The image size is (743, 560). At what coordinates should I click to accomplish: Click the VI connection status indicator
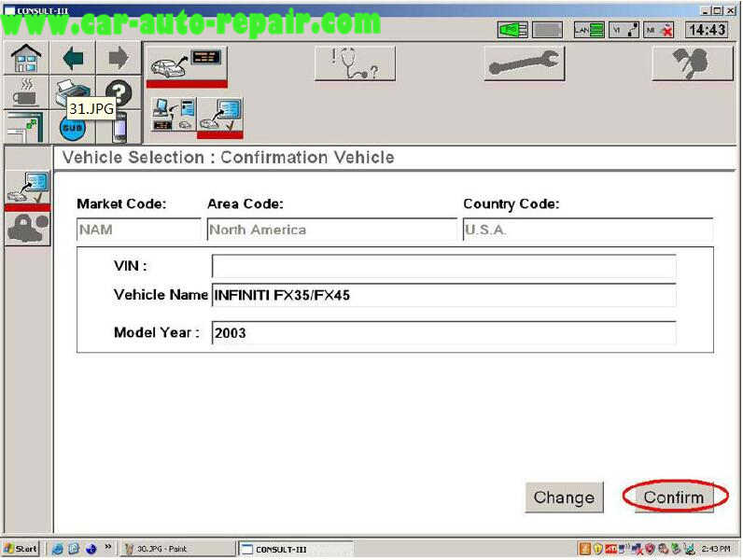pos(624,30)
